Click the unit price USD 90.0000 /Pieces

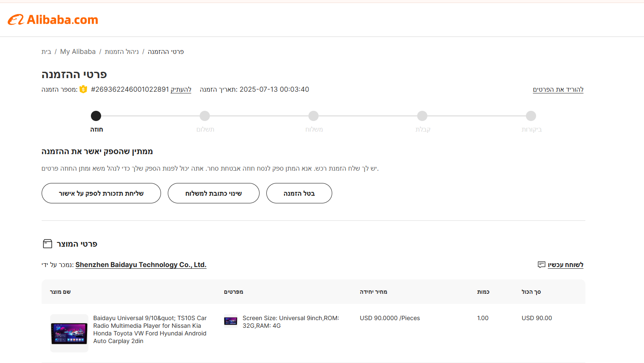click(x=390, y=318)
